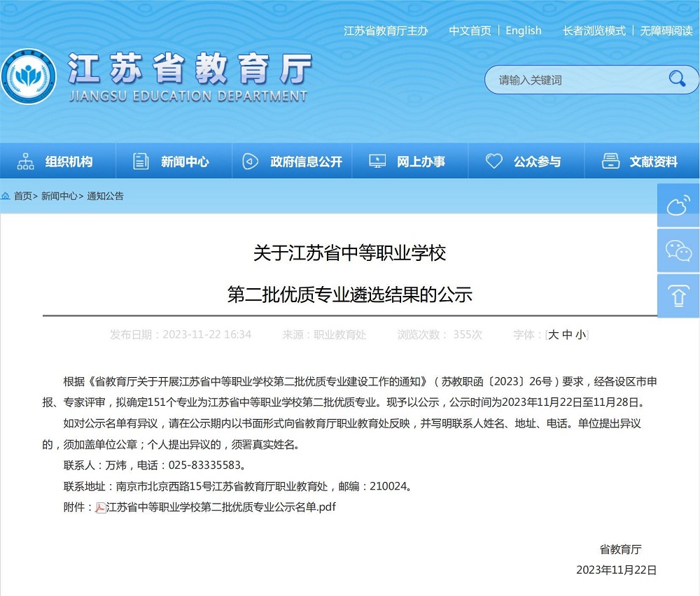Click the 公众参与 heart icon
This screenshot has height=596, width=700.
(x=494, y=162)
